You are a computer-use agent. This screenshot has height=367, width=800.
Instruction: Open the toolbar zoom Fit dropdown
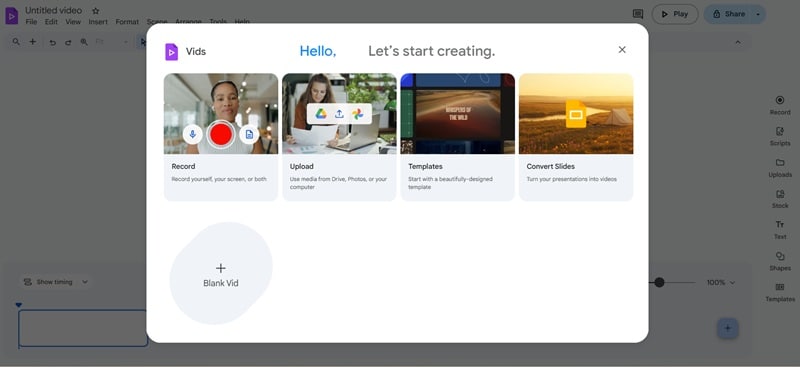click(x=112, y=42)
